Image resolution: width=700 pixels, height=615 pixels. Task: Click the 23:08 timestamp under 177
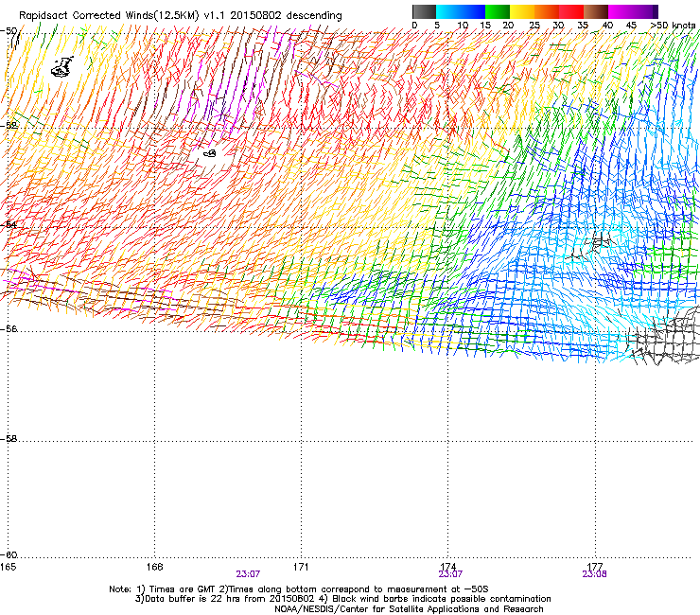click(x=594, y=574)
